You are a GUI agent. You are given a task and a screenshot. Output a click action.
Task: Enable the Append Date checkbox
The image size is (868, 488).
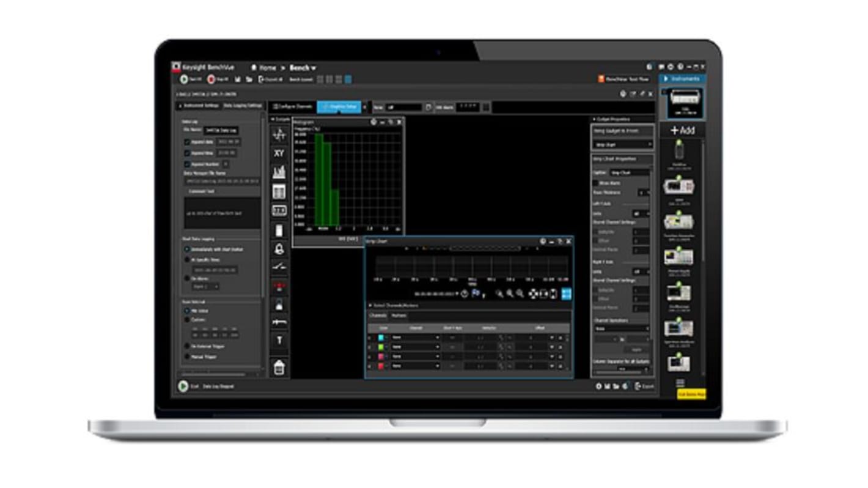click(x=186, y=143)
